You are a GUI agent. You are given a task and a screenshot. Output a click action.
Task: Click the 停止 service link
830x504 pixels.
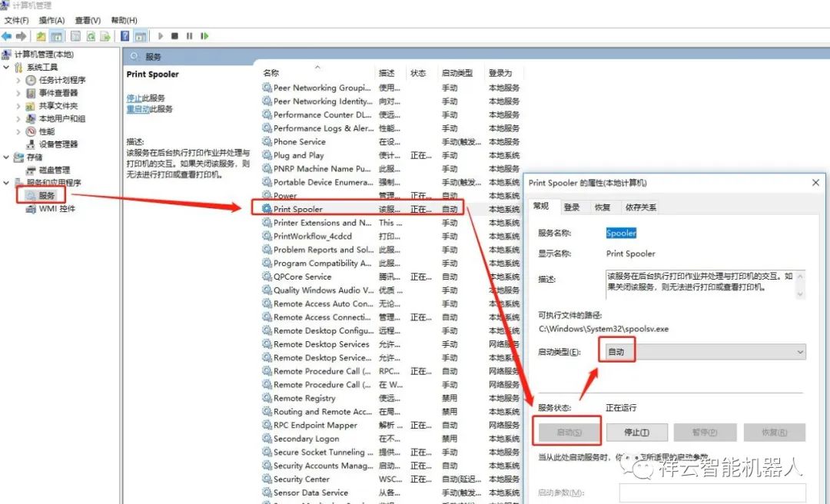(x=134, y=98)
